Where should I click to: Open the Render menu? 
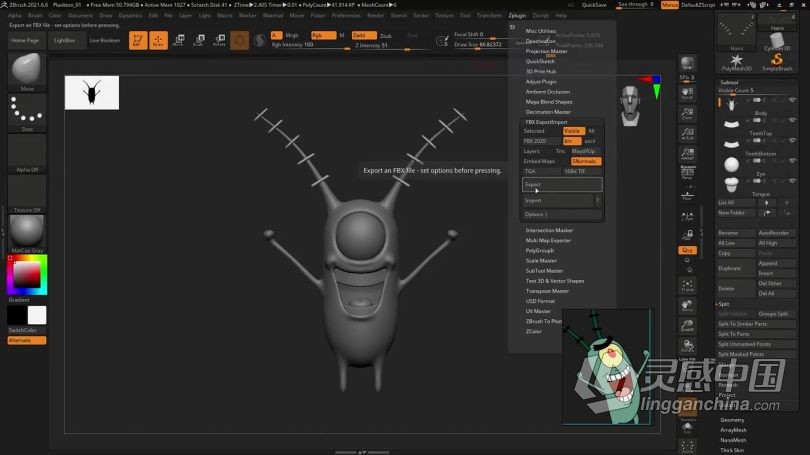click(x=376, y=15)
